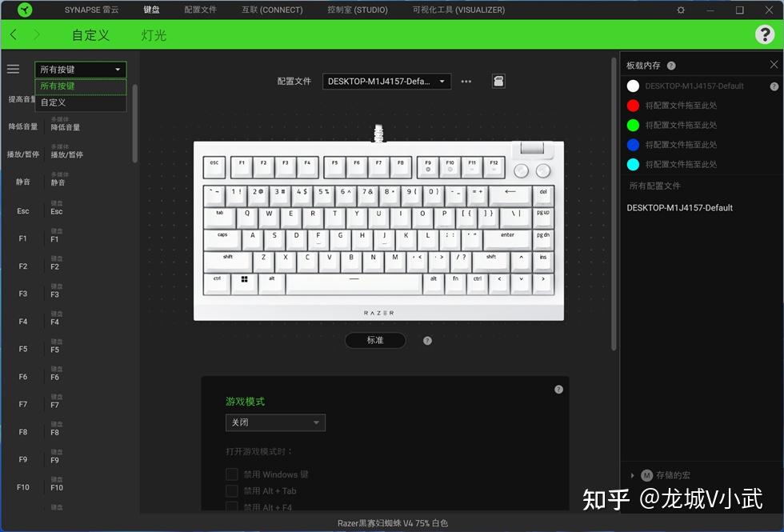Image resolution: width=784 pixels, height=532 pixels.
Task: Select the F12 key on keyboard image
Action: 494,167
